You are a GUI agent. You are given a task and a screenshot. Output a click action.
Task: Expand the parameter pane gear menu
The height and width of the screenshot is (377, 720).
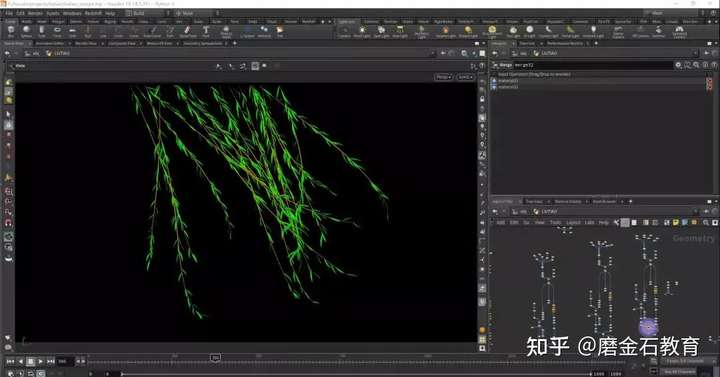pyautogui.click(x=678, y=65)
